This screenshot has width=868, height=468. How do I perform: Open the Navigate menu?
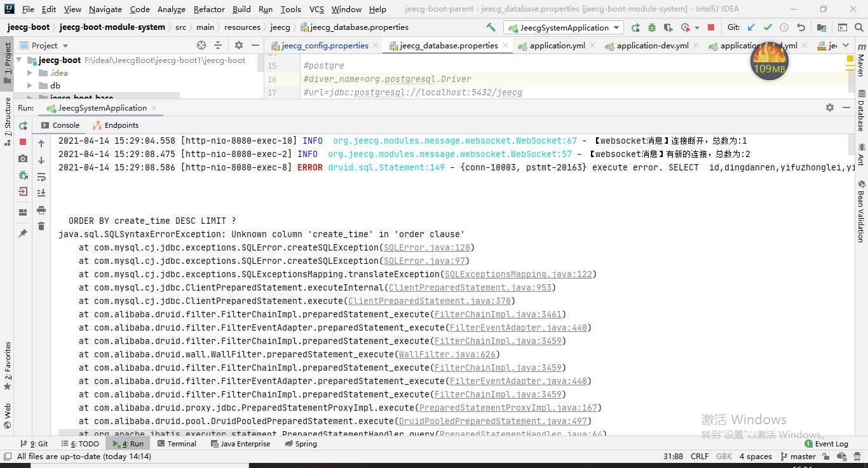click(x=105, y=9)
